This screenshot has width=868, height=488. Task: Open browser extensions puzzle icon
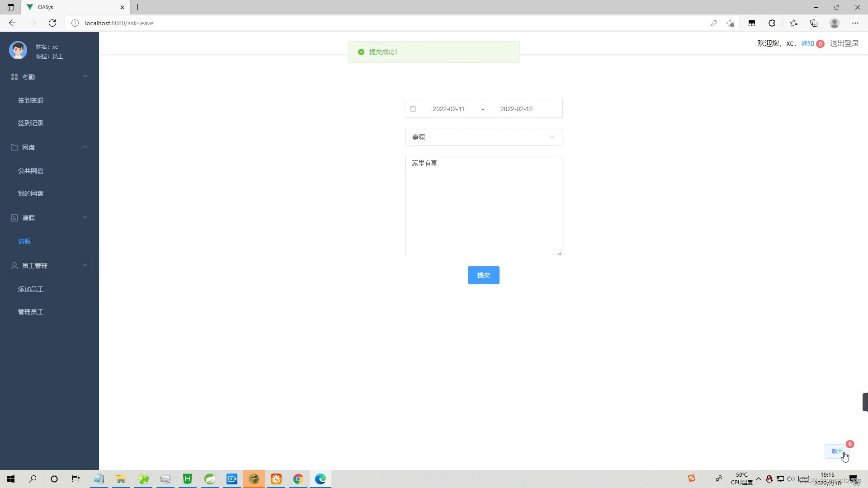pos(772,23)
